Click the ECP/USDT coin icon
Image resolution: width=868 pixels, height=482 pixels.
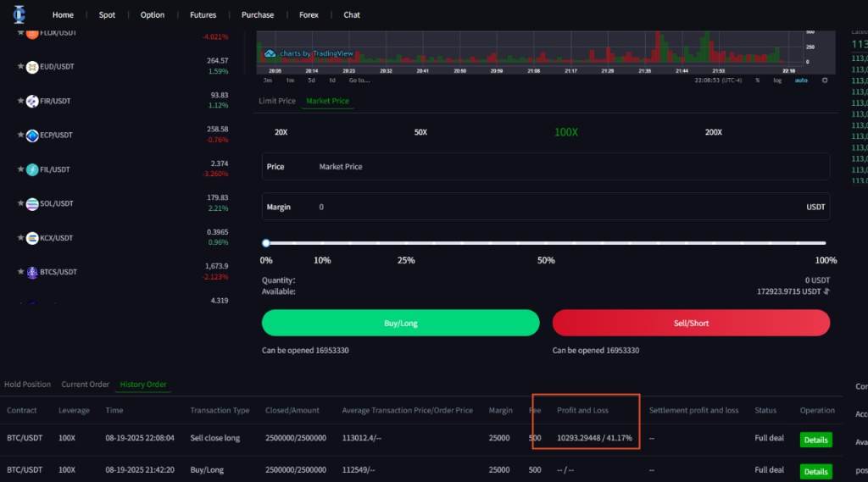(32, 136)
